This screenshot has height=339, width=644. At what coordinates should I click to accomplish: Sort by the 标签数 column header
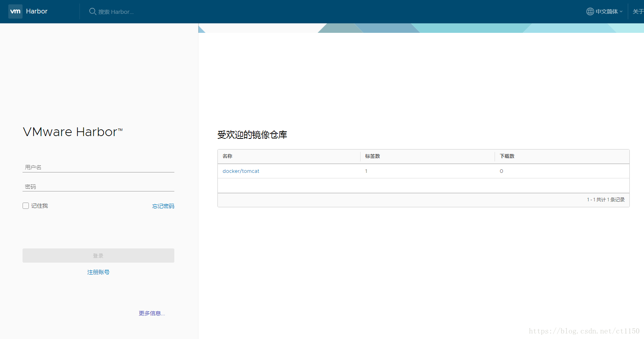pyautogui.click(x=372, y=156)
